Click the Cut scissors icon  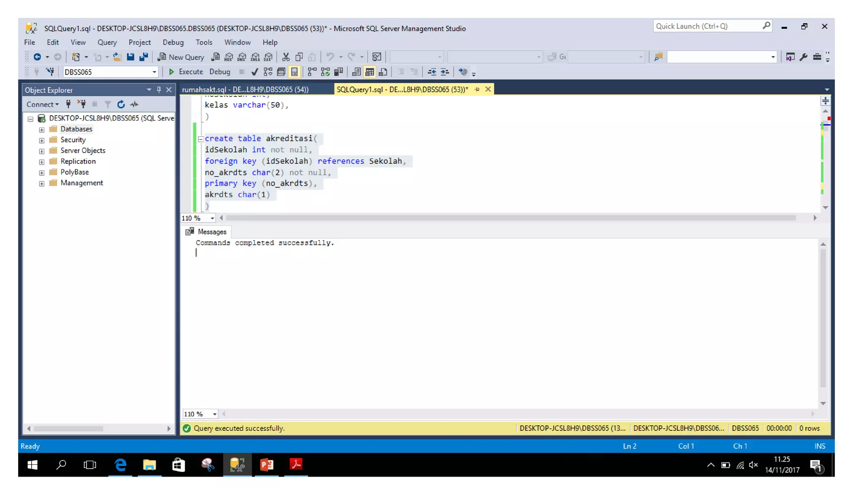tap(286, 57)
